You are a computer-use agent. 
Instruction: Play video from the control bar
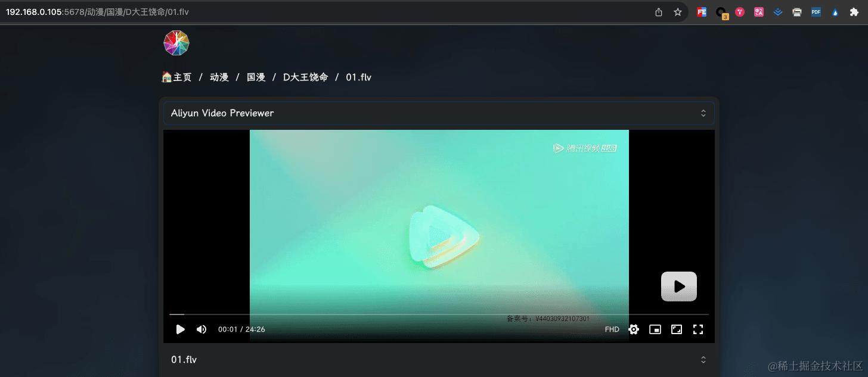click(180, 329)
